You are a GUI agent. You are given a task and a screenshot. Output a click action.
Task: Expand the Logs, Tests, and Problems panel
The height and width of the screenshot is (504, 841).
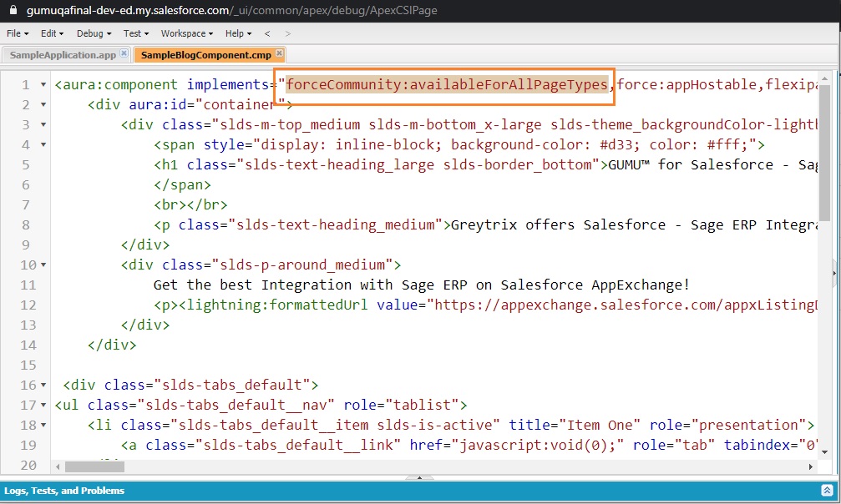click(x=827, y=490)
